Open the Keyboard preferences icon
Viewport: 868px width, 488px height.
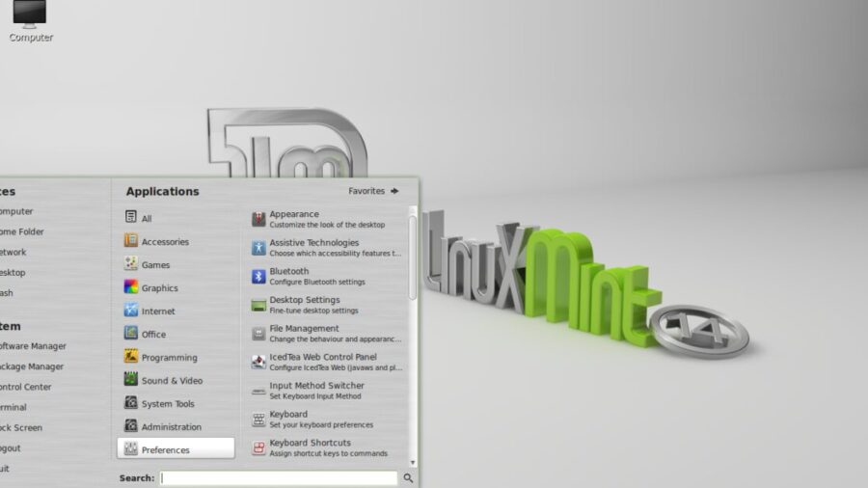pos(258,420)
